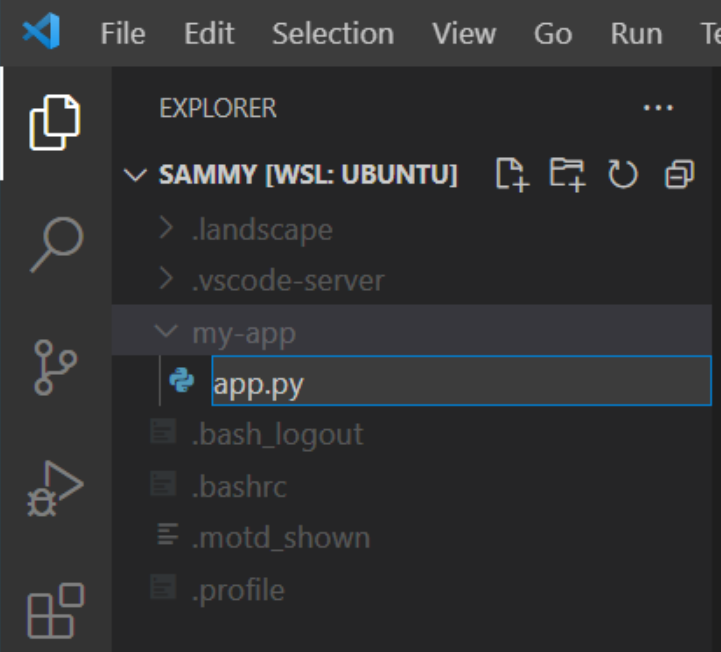Expand the .vscode-server folder chevron
The width and height of the screenshot is (721, 652).
(166, 280)
